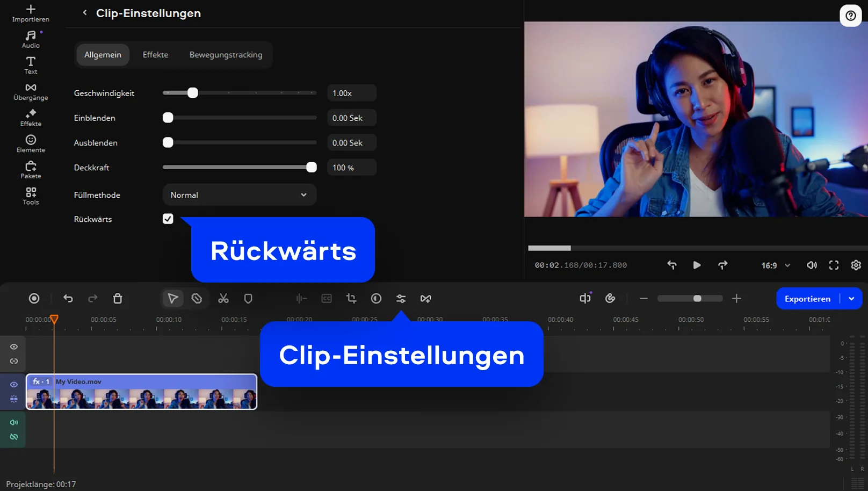Delete clip with trash icon
Image resolution: width=868 pixels, height=491 pixels.
[x=118, y=299]
